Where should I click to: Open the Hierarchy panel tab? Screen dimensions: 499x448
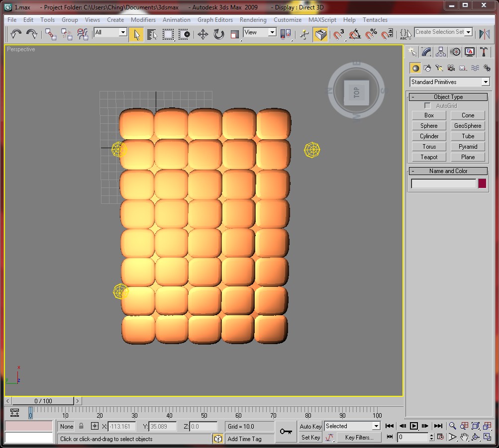(x=441, y=52)
